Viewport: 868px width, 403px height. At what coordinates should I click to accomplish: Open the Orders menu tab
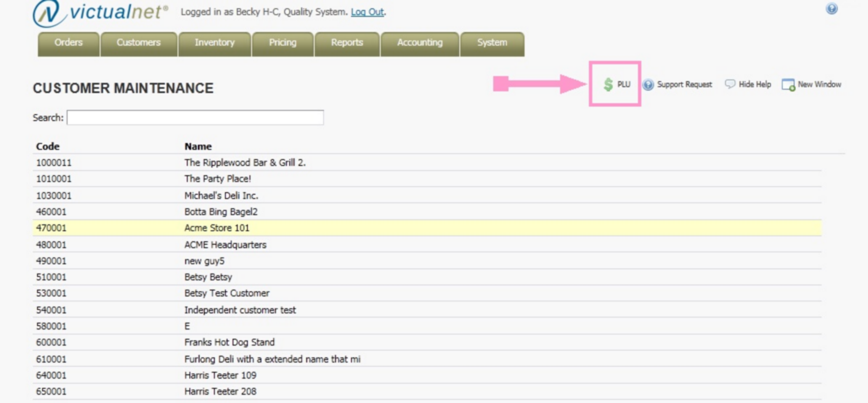(x=68, y=43)
